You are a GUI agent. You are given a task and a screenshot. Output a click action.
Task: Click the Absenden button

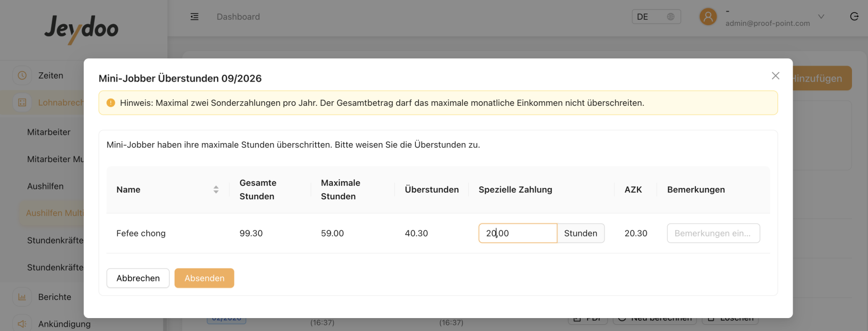coord(204,278)
